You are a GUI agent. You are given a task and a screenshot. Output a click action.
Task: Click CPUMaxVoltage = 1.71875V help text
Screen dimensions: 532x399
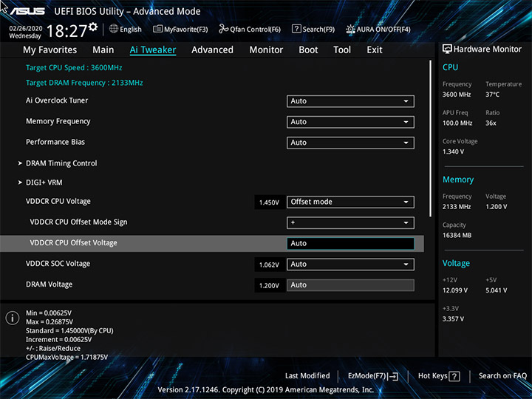click(66, 357)
